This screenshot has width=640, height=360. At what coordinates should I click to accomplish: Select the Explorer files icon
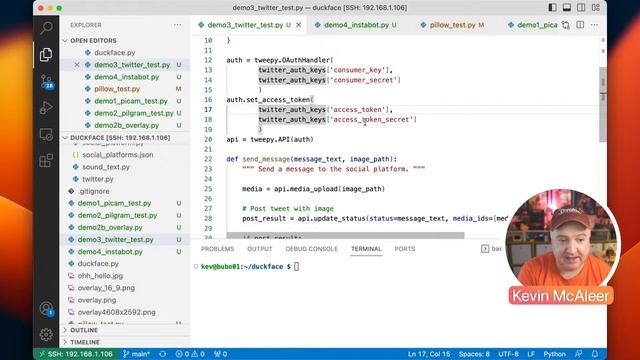point(46,54)
